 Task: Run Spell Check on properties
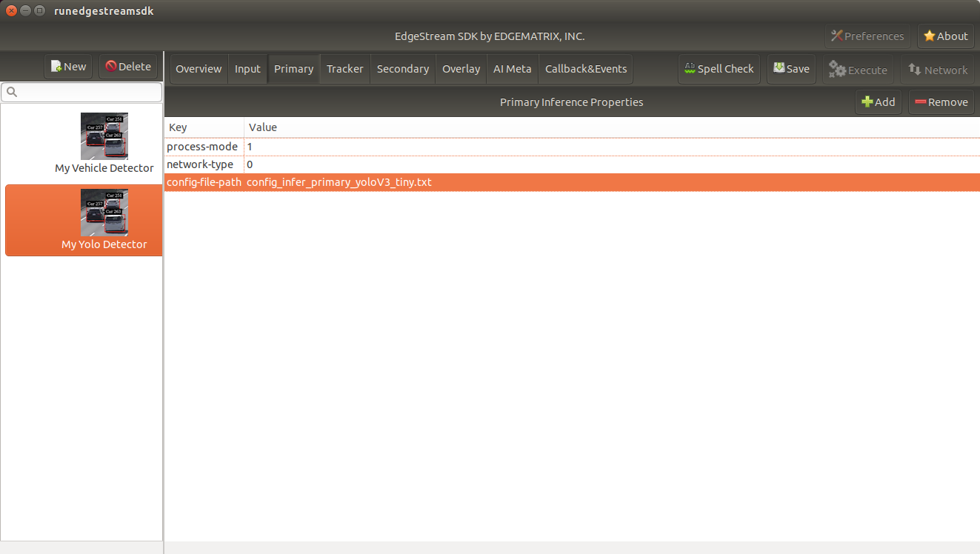click(719, 69)
